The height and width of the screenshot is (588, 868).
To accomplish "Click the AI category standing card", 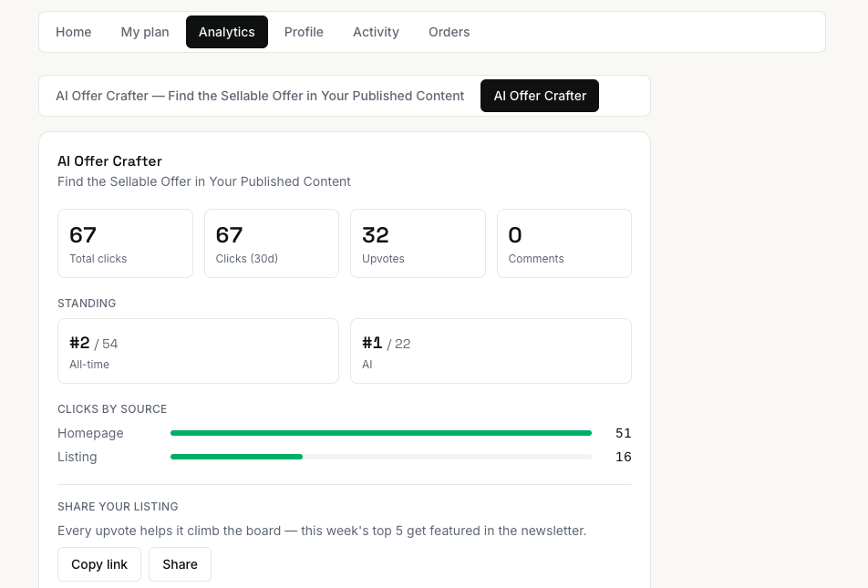I will pyautogui.click(x=491, y=351).
